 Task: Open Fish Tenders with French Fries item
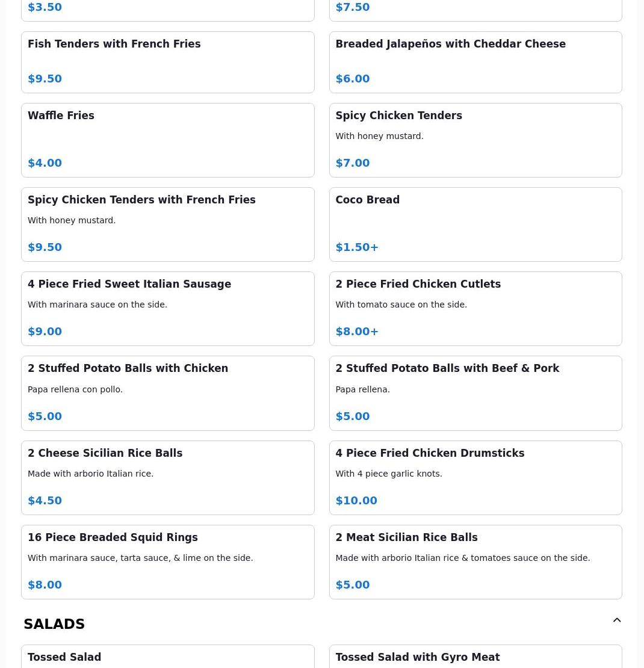pyautogui.click(x=167, y=62)
